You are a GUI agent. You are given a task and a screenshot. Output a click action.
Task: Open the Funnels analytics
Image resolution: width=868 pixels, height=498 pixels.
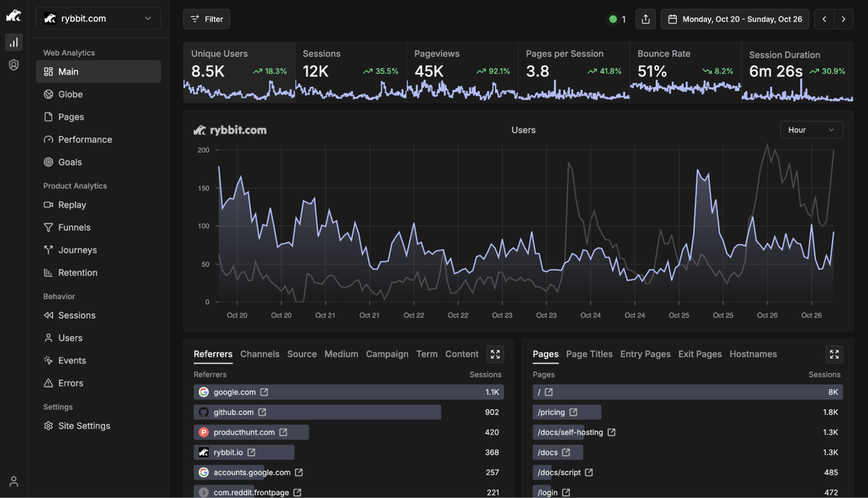click(75, 227)
